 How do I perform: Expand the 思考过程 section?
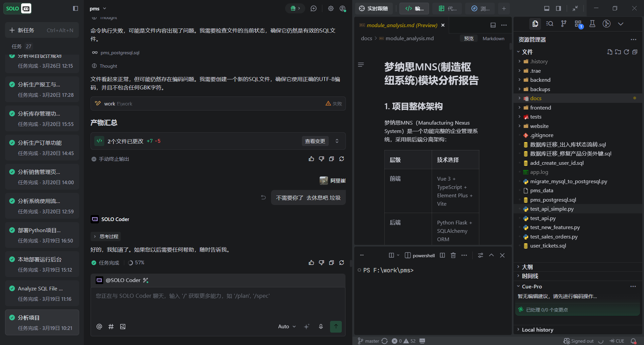coord(106,236)
